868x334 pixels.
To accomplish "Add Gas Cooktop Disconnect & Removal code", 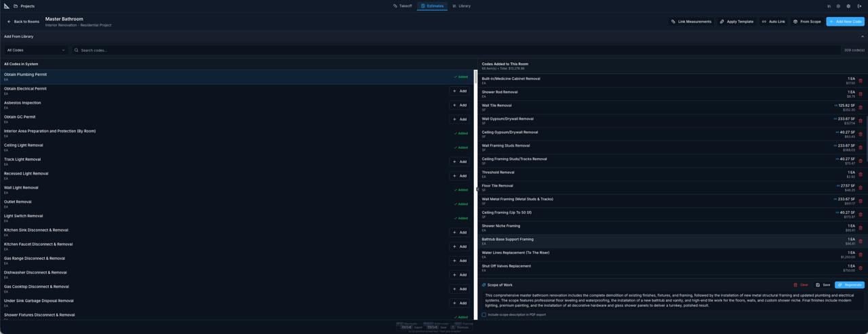I will pyautogui.click(x=460, y=289).
